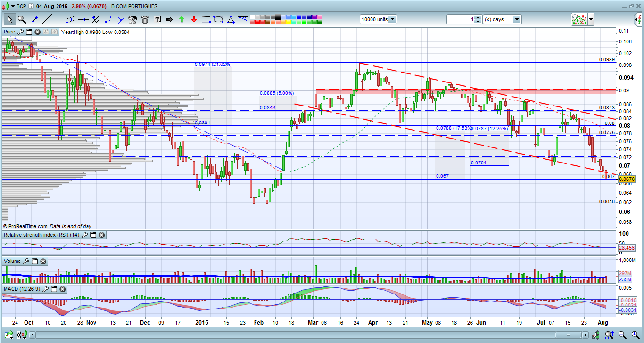Choose the percentage measurement tool
The width and height of the screenshot is (644, 343).
click(x=243, y=19)
